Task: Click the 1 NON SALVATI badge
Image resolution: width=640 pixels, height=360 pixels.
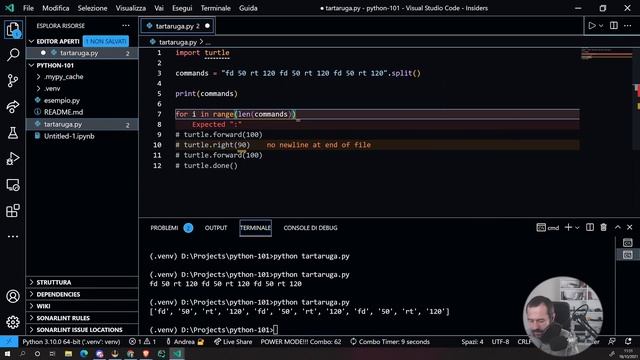Action: pos(106,41)
